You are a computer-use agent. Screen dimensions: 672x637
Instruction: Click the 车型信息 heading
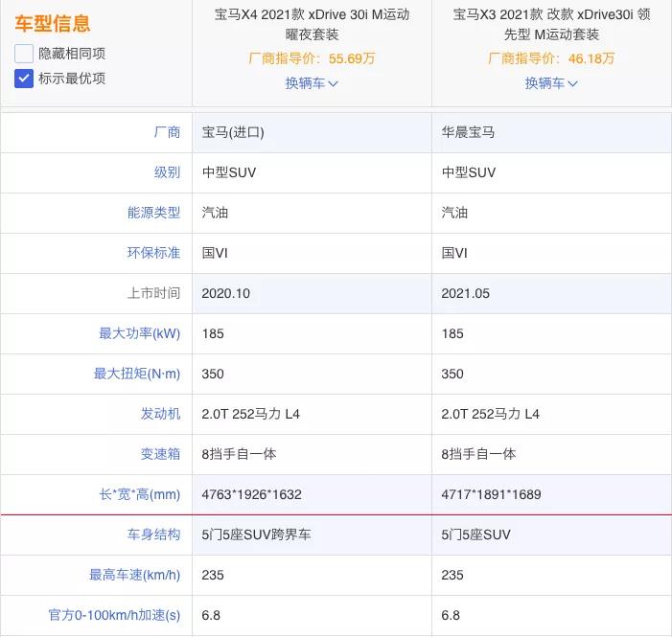pyautogui.click(x=53, y=23)
